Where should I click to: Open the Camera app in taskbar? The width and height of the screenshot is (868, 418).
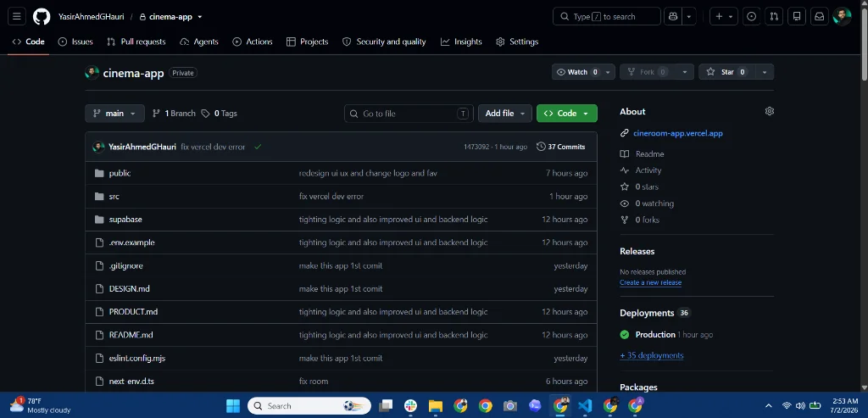(x=509, y=406)
